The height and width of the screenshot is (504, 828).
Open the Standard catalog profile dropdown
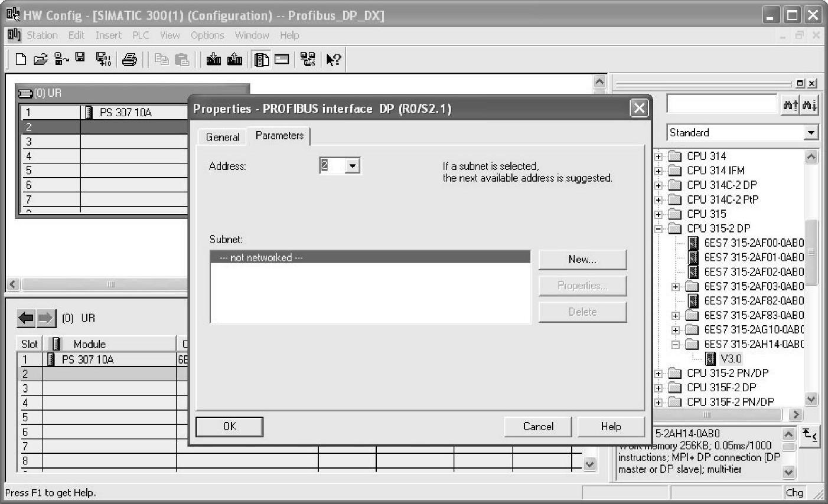811,133
